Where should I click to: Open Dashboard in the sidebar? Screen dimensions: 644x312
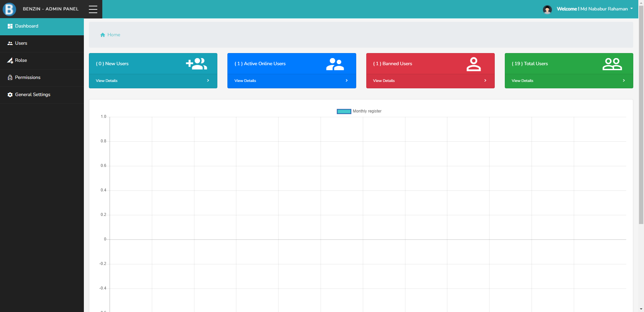[x=42, y=26]
